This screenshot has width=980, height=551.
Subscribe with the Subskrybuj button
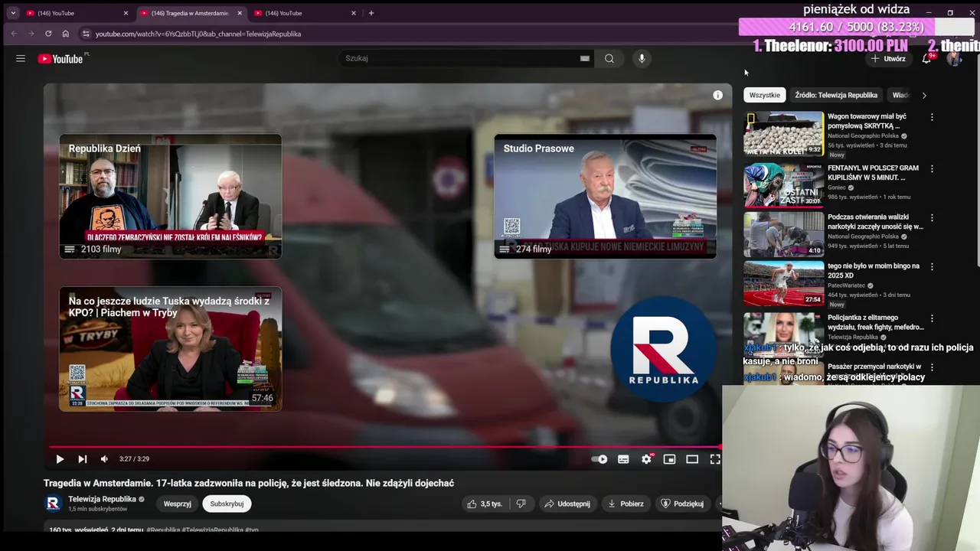coord(227,504)
